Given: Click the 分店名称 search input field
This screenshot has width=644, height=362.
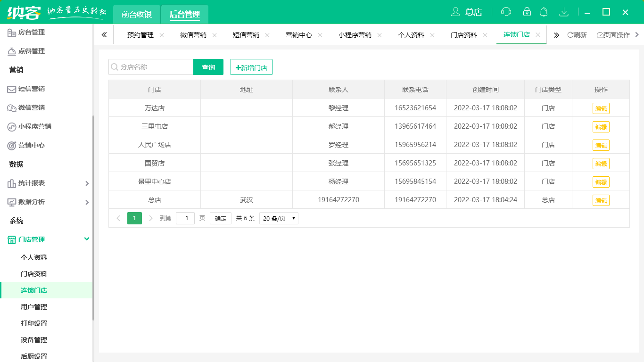Looking at the screenshot, I should (151, 67).
